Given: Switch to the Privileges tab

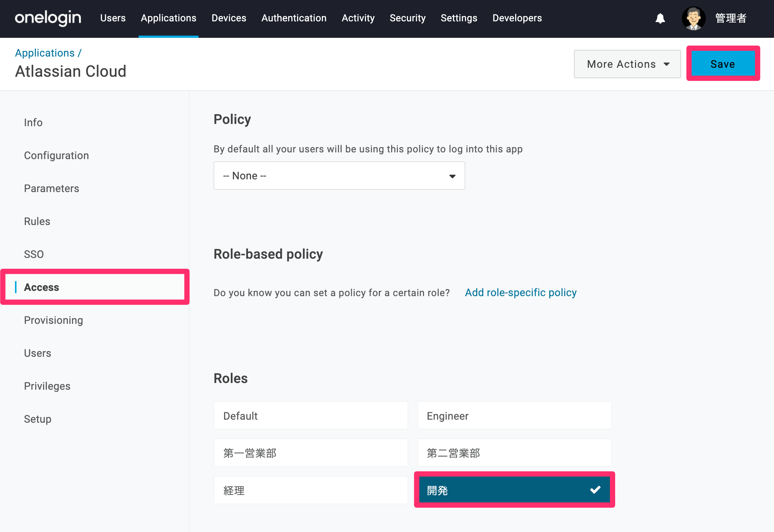Looking at the screenshot, I should 47,386.
